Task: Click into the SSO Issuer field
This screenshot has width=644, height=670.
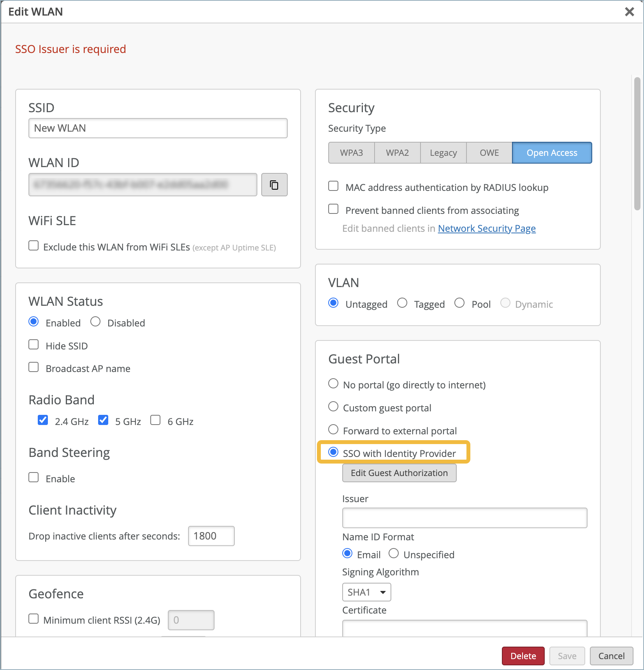Action: 465,518
